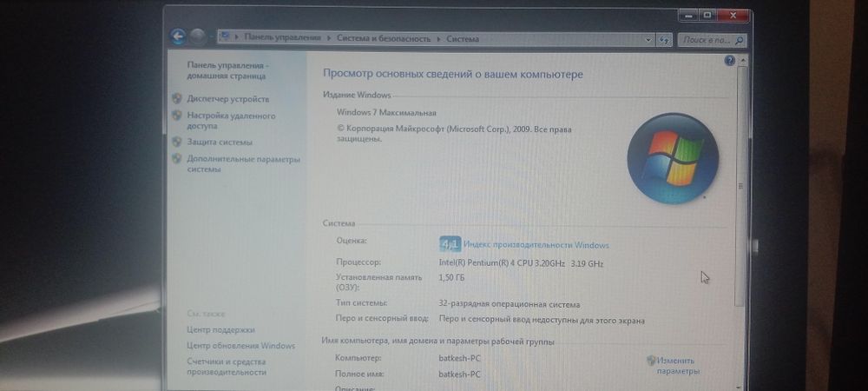Open 'Центр обновления Windows' link
This screenshot has height=391, width=868.
tap(240, 346)
